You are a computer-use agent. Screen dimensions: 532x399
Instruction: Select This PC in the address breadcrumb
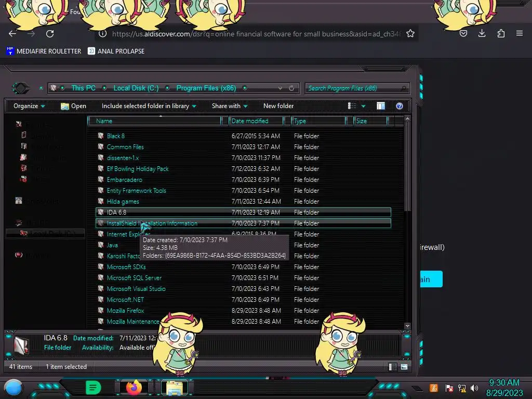pos(83,88)
